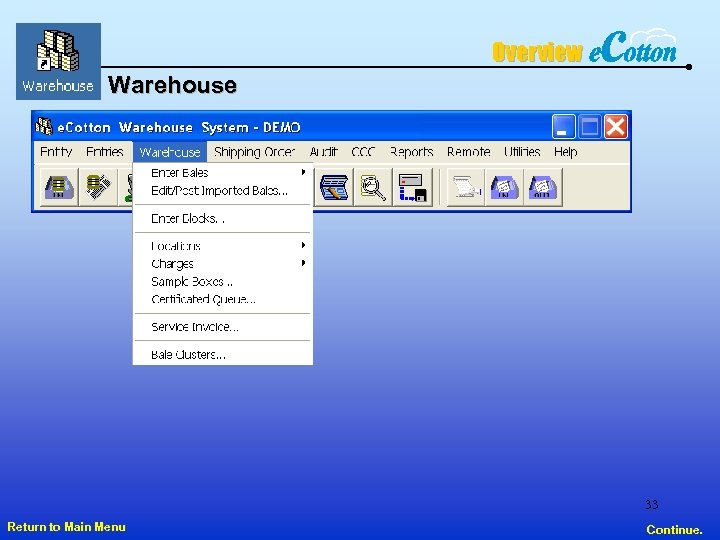This screenshot has height=540, width=720.
Task: Click the greyed-out document toolbar icon
Action: pos(466,187)
